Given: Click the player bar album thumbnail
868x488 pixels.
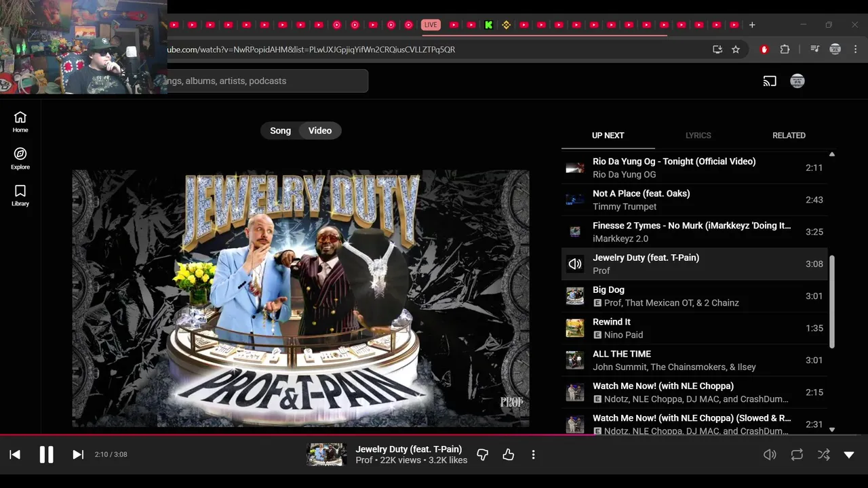Looking at the screenshot, I should [327, 455].
